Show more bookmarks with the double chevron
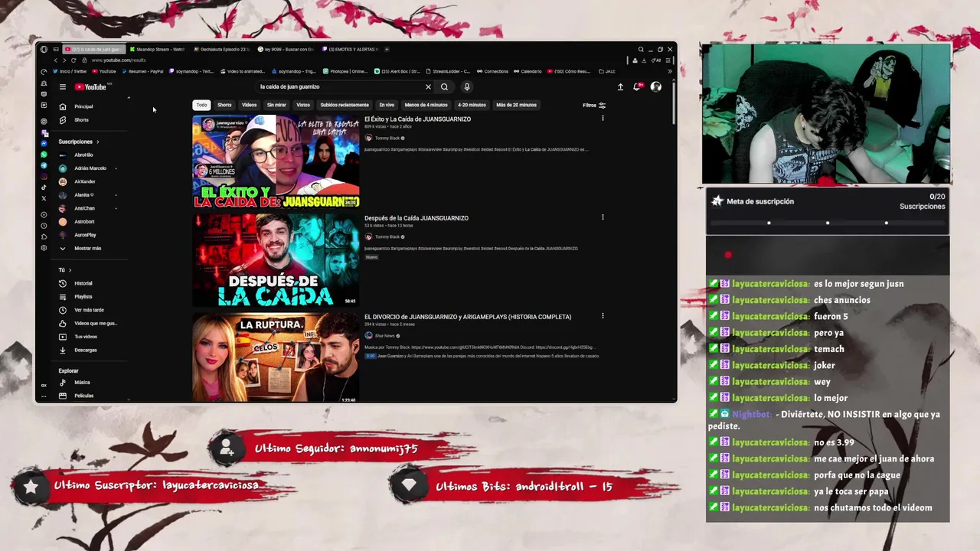The height and width of the screenshot is (551, 980). coord(670,71)
